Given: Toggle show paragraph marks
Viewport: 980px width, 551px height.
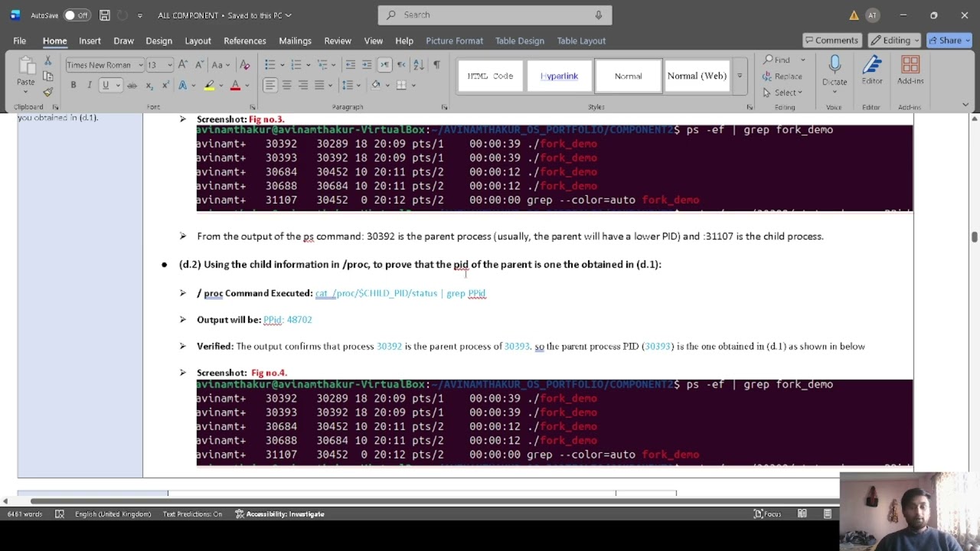Looking at the screenshot, I should tap(436, 65).
